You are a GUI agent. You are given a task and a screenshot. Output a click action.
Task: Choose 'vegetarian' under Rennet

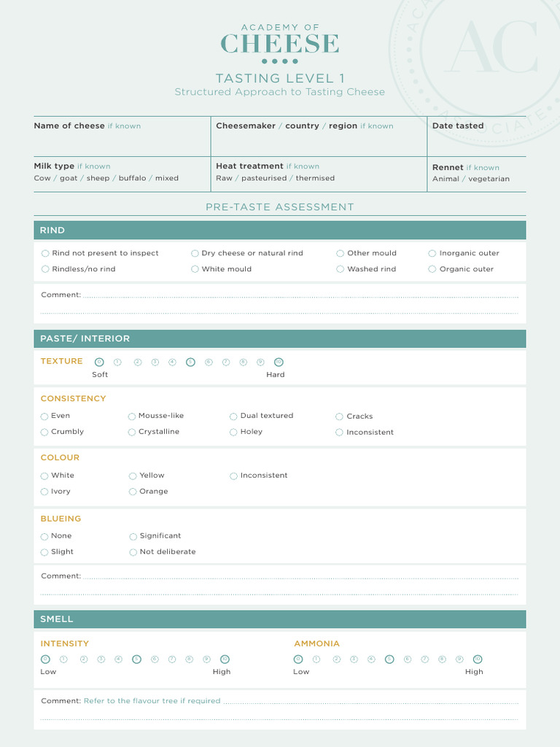489,179
